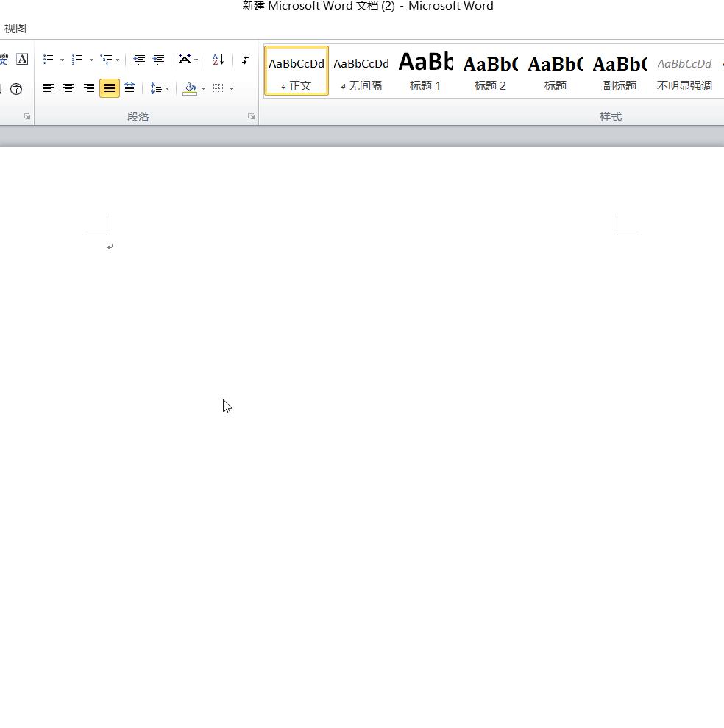Click the enclosed character icon (circled 字)

[16, 89]
